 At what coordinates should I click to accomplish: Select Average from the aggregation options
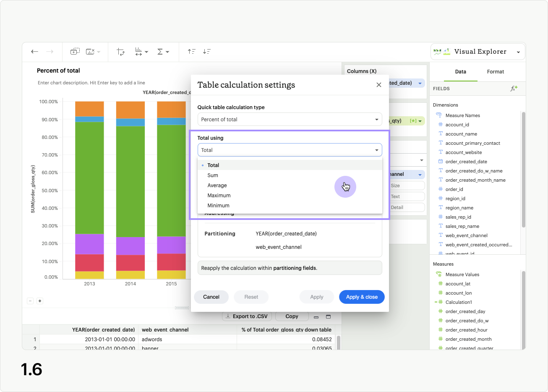click(x=217, y=185)
